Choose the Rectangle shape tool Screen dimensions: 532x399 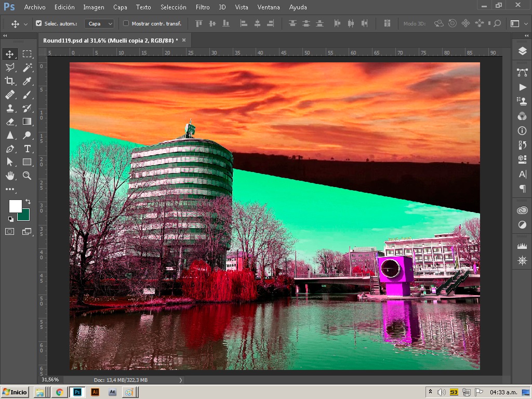click(27, 162)
